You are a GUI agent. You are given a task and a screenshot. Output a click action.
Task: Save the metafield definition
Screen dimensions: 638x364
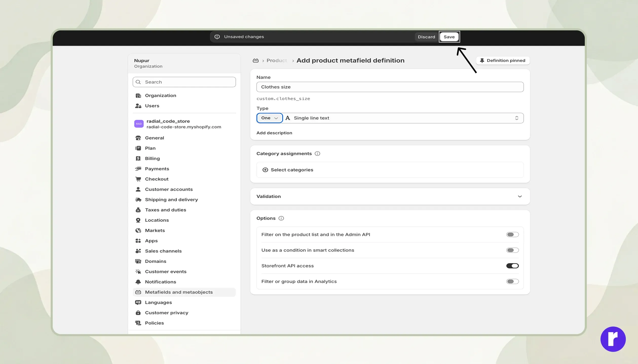pyautogui.click(x=449, y=37)
